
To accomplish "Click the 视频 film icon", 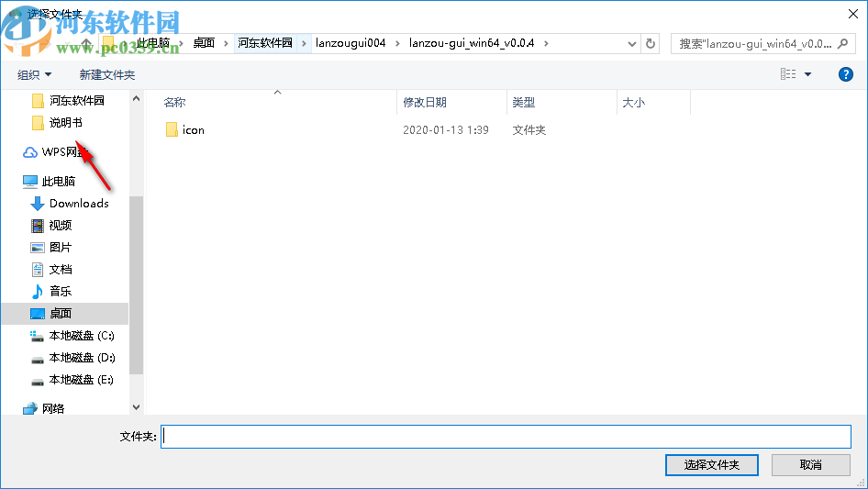I will click(38, 226).
